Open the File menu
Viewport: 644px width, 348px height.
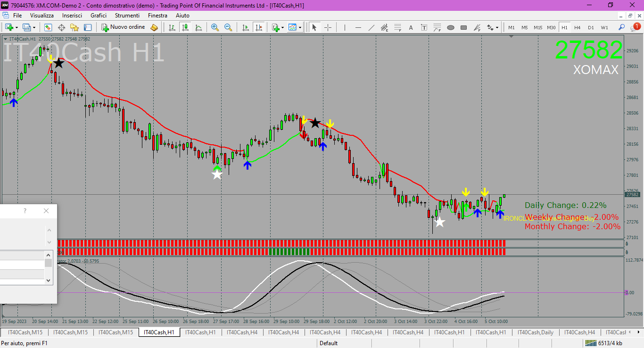[17, 16]
